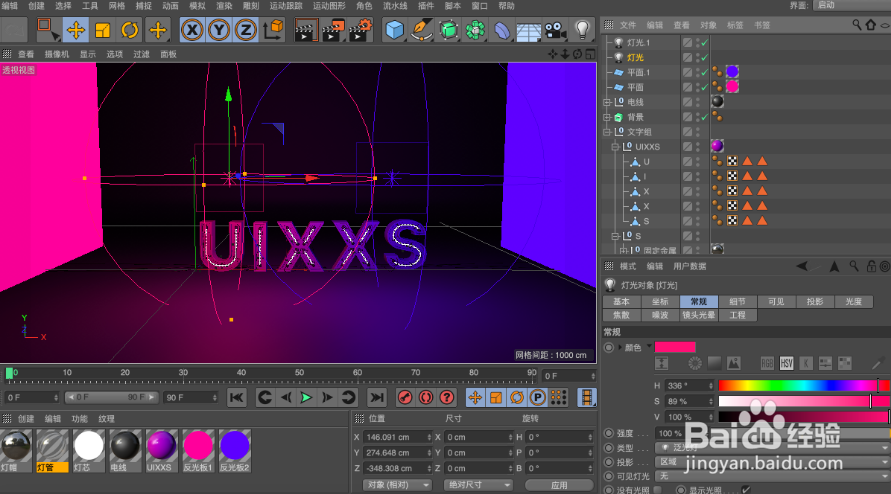
Task: Adjust the saturation S slider
Action: coord(803,401)
